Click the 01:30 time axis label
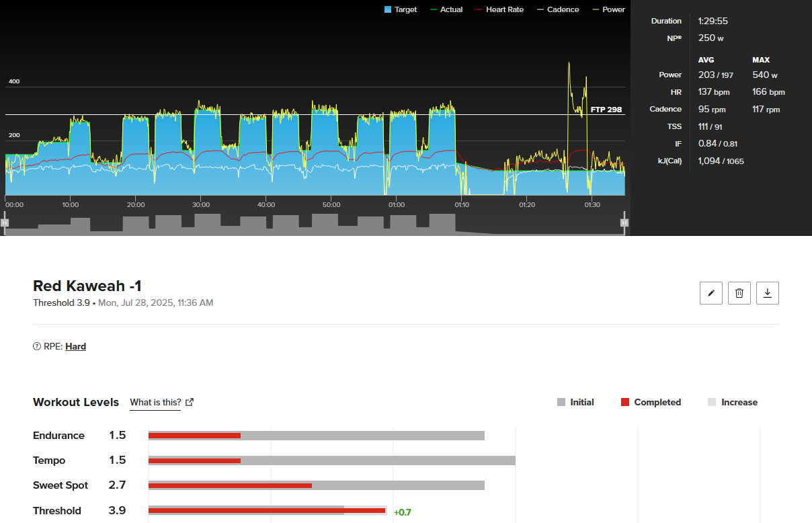Viewport: 812px width, 523px height. click(x=592, y=204)
